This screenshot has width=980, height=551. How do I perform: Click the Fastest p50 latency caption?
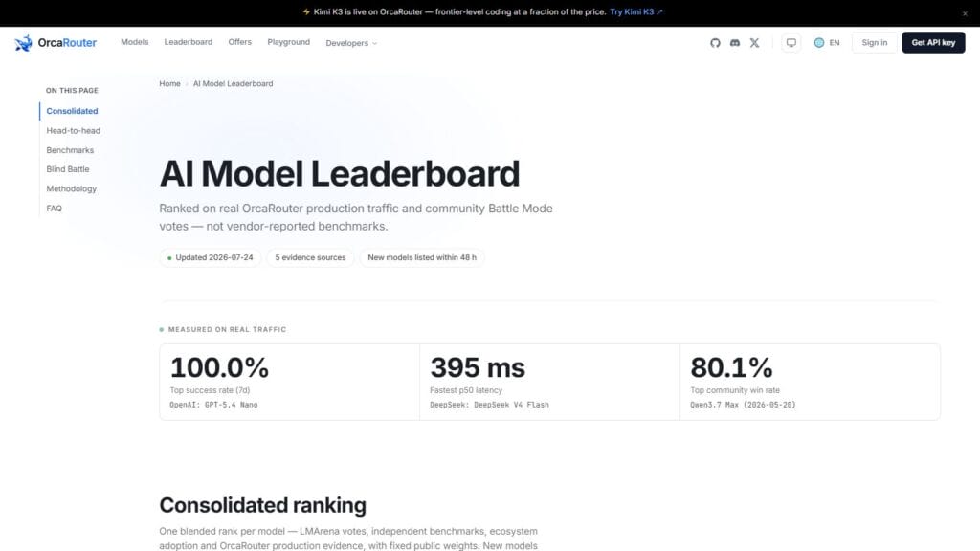pyautogui.click(x=466, y=390)
